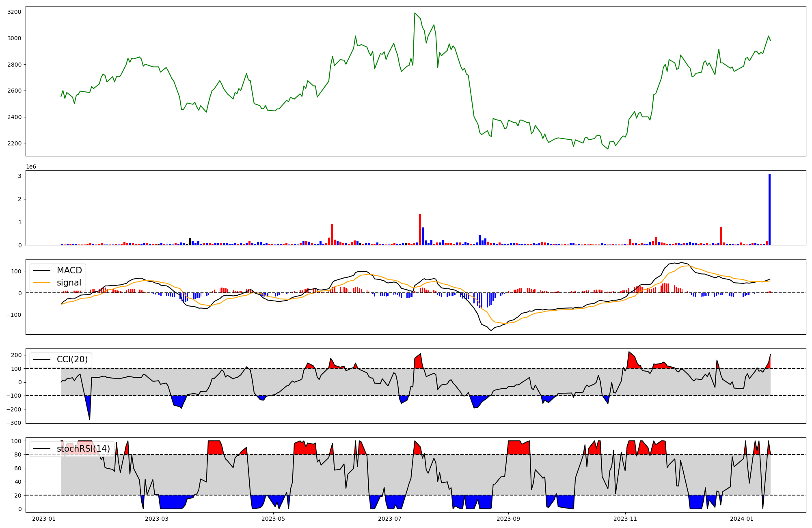The image size is (812, 528).
Task: Click the 2023-01 date tick label
Action: click(x=44, y=519)
